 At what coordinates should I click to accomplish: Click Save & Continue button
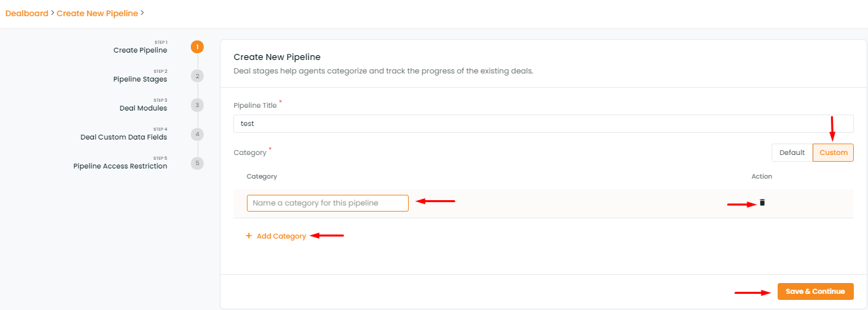[x=815, y=291]
